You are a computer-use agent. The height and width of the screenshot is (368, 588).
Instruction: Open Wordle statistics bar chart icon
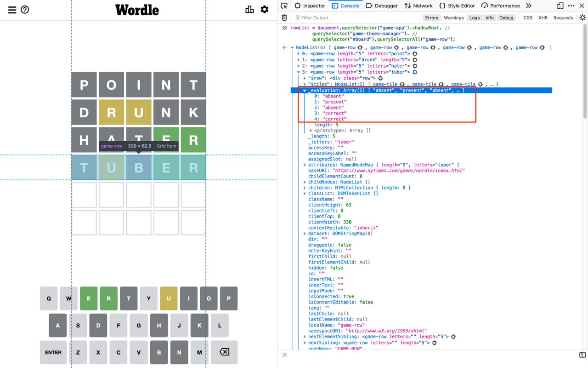(250, 10)
